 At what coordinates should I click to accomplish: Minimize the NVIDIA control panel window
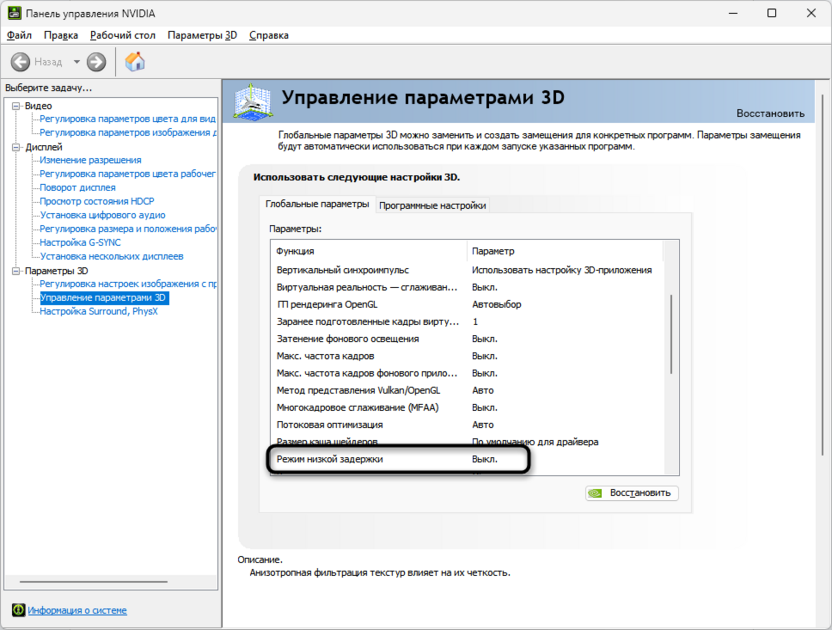[733, 13]
